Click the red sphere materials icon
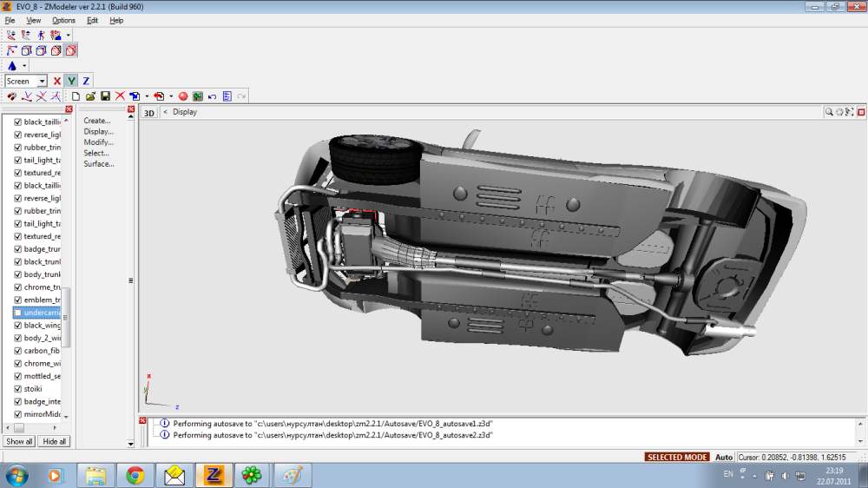The height and width of the screenshot is (488, 868). click(x=183, y=96)
